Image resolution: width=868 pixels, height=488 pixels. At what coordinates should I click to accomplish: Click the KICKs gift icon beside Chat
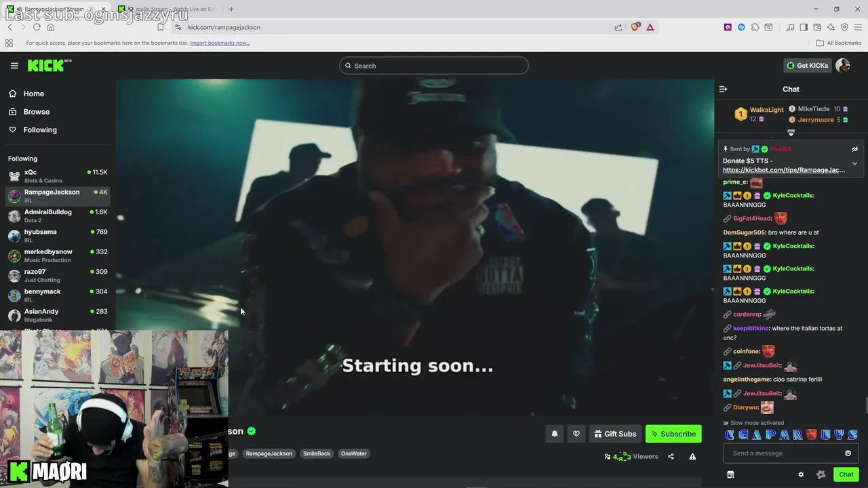coord(821,474)
